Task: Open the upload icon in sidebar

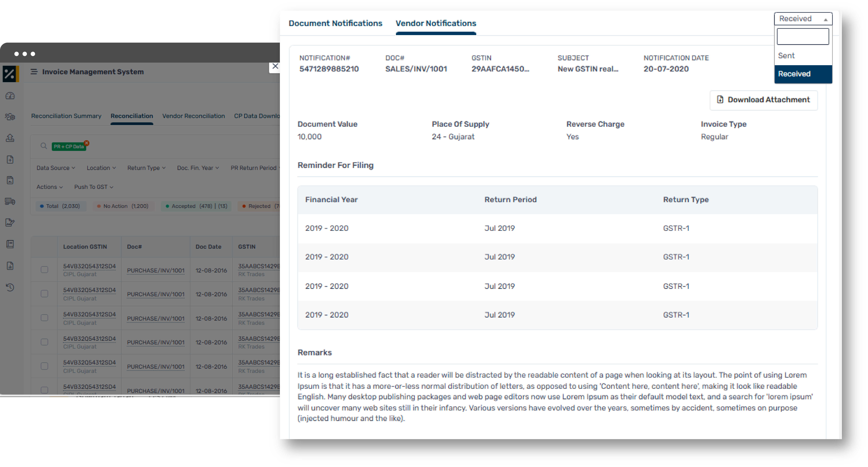Action: (x=10, y=138)
